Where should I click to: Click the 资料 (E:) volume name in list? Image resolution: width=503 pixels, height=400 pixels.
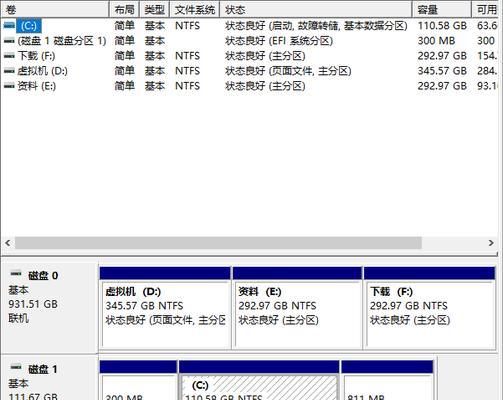[x=36, y=86]
